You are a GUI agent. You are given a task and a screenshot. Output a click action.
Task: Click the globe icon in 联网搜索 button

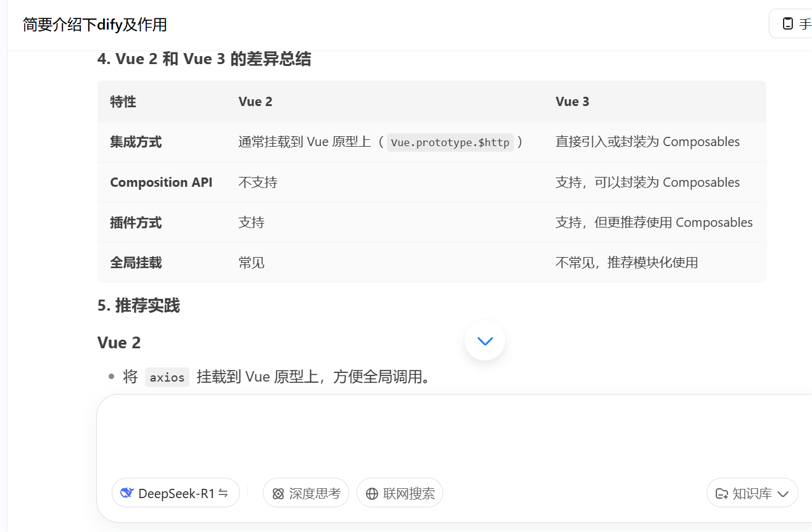click(x=371, y=494)
